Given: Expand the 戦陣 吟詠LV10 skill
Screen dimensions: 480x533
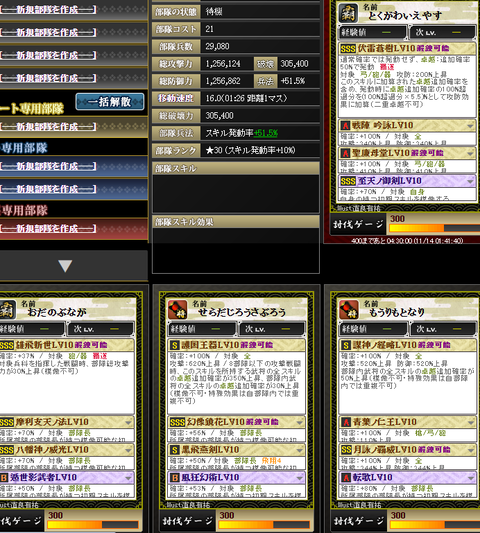Looking at the screenshot, I should tap(470, 126).
